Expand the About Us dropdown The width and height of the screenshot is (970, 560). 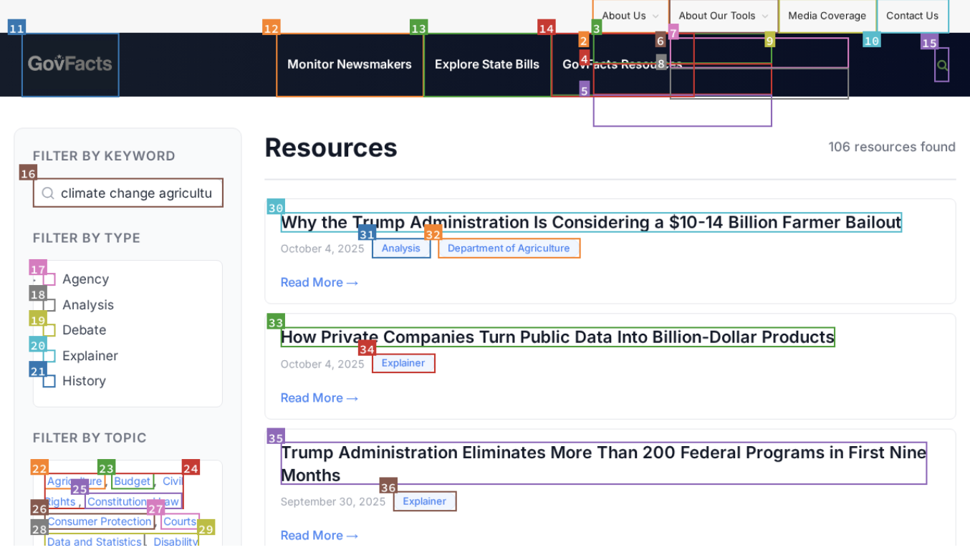(x=628, y=15)
